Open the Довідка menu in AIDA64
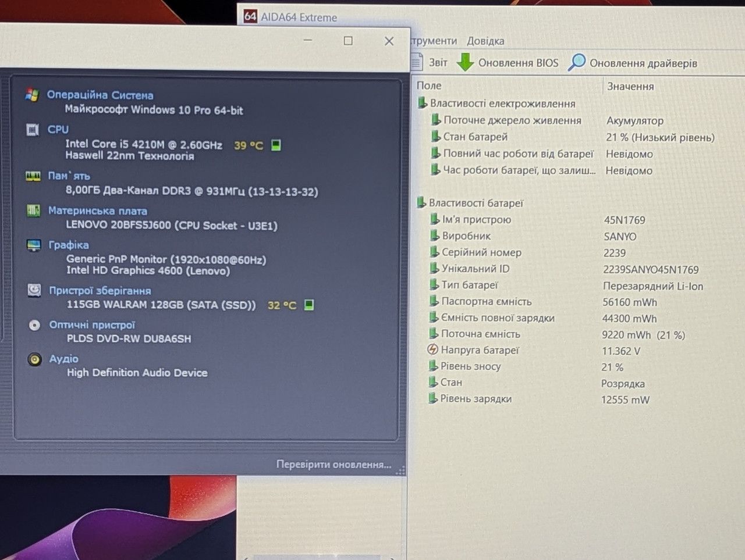This screenshot has width=745, height=560. (x=485, y=41)
